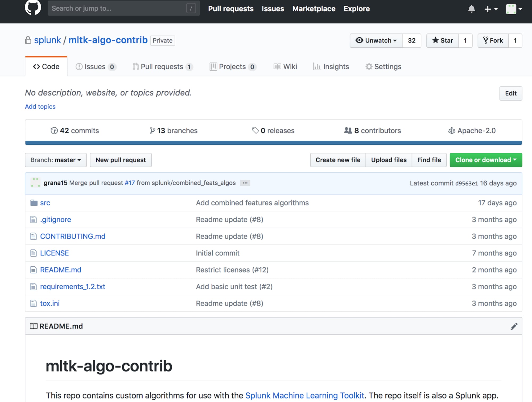Open the Wiki tab
The width and height of the screenshot is (532, 402).
[285, 67]
